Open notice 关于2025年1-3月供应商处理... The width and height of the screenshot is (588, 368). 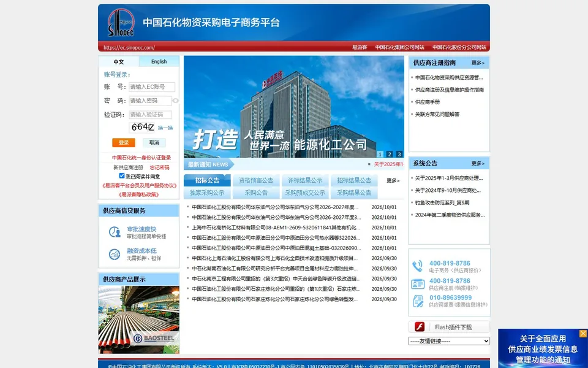coord(449,178)
